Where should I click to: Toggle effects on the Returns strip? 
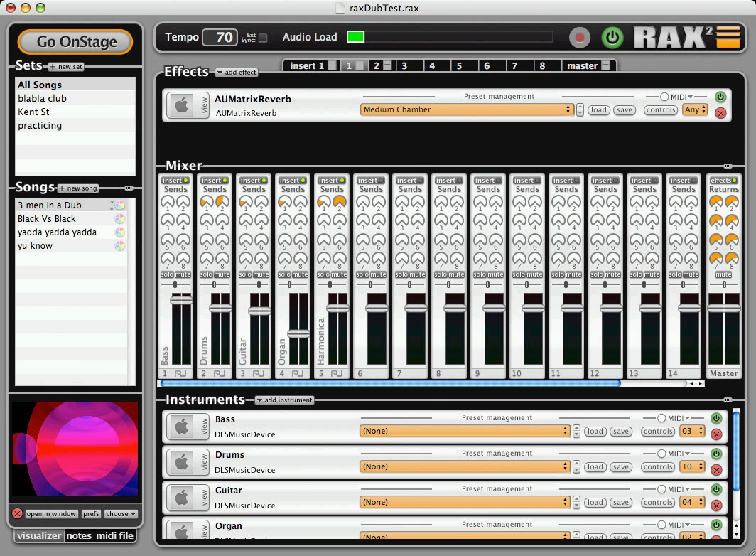[724, 181]
